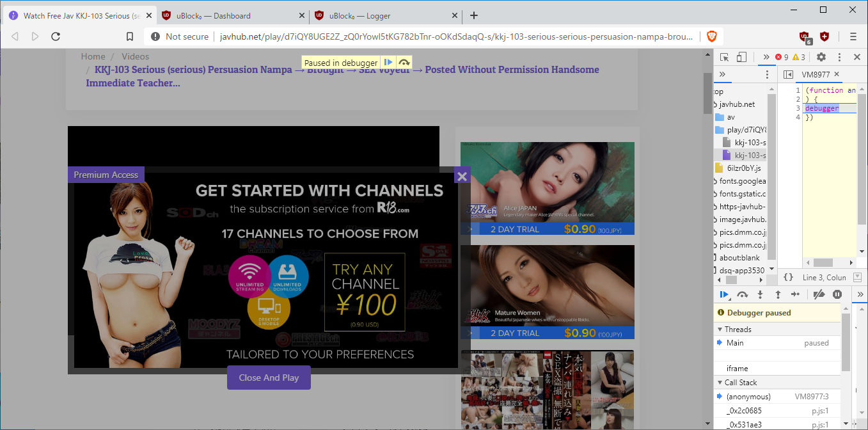Switch to the uBlock₀ Logger tab

[384, 15]
